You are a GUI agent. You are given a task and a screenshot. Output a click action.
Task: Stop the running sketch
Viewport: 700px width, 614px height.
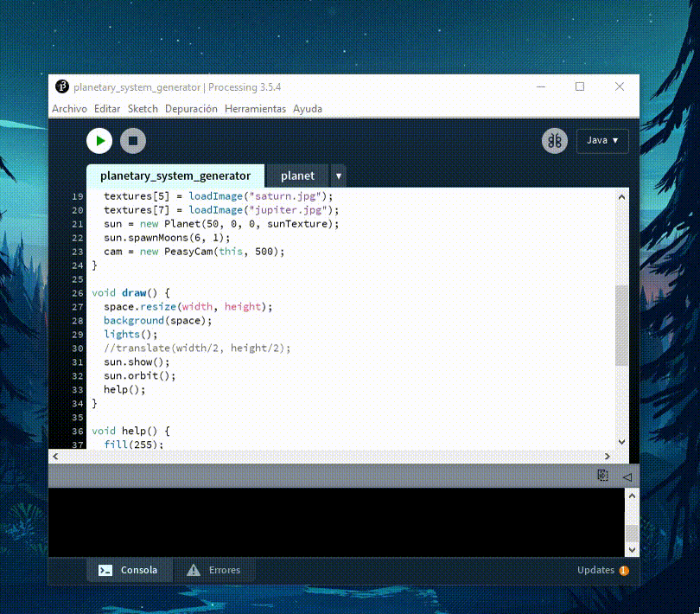(x=133, y=141)
